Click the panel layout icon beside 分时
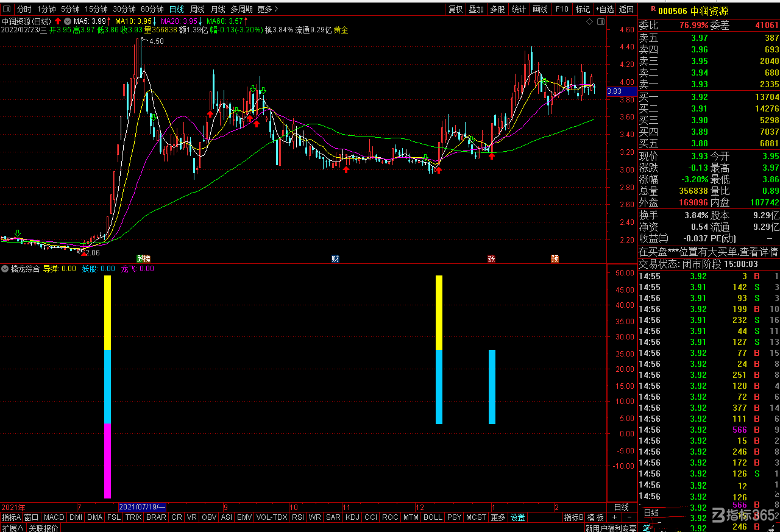Viewport: 780px width, 532px height. (x=7, y=9)
